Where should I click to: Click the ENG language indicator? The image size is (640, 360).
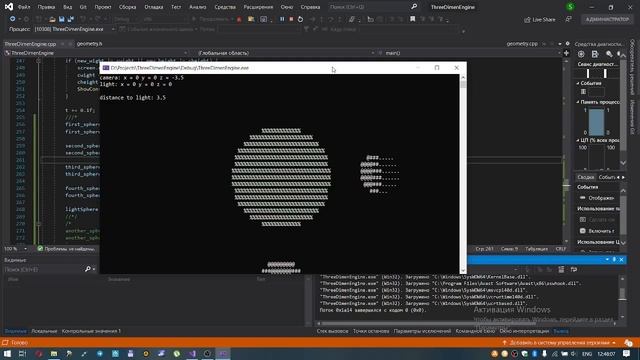tap(587, 354)
